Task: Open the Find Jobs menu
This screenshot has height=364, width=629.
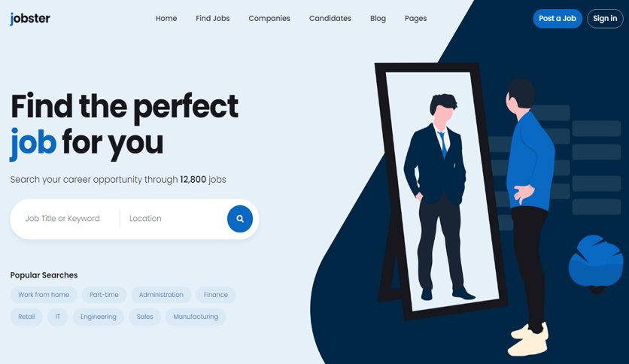Action: click(213, 19)
